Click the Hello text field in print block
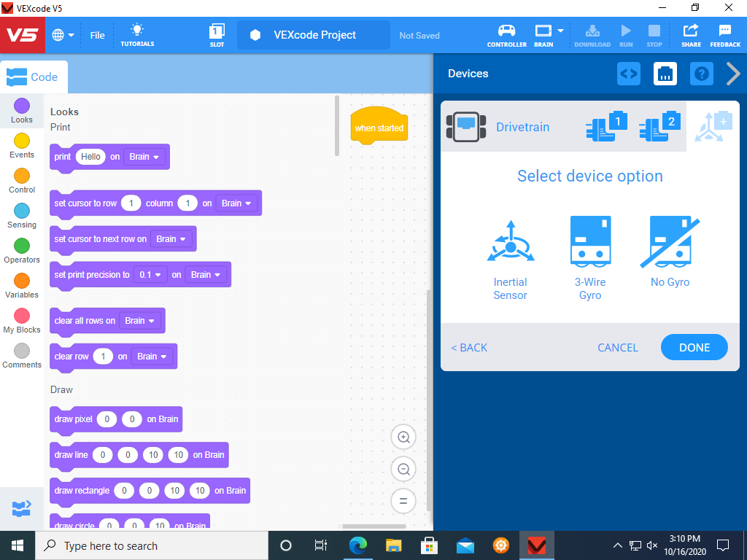This screenshot has height=560, width=747. point(90,157)
